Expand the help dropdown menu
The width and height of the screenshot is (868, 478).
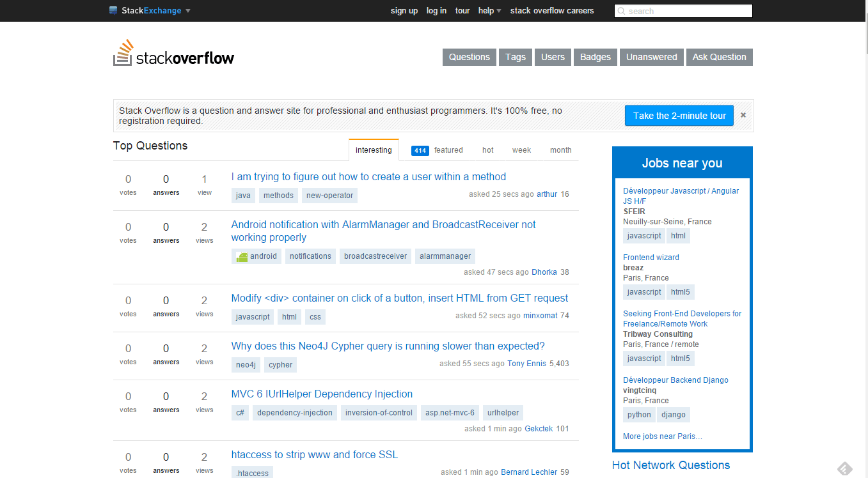click(x=489, y=11)
